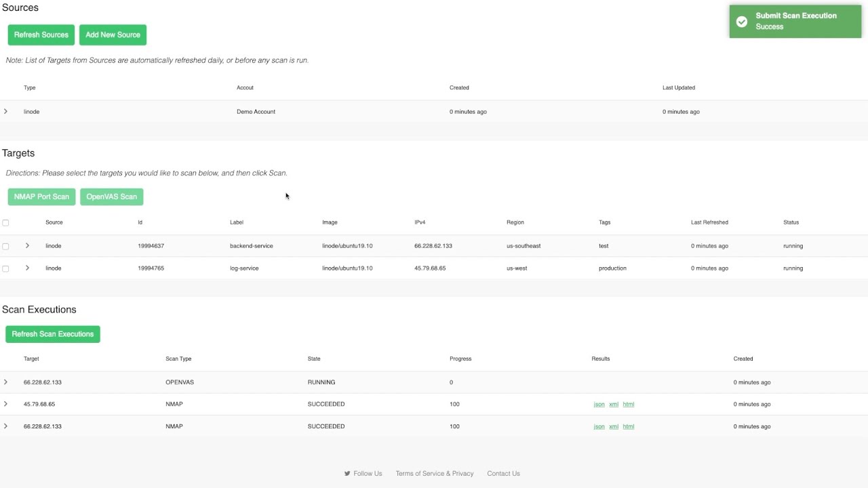868x488 pixels.
Task: Open json results for 45.79.68.65 scan
Action: (x=599, y=405)
